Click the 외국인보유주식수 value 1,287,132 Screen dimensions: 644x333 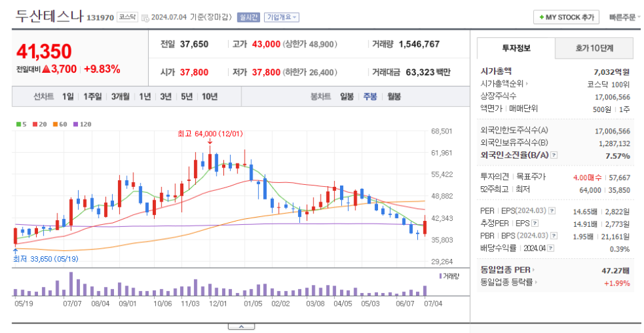click(615, 143)
